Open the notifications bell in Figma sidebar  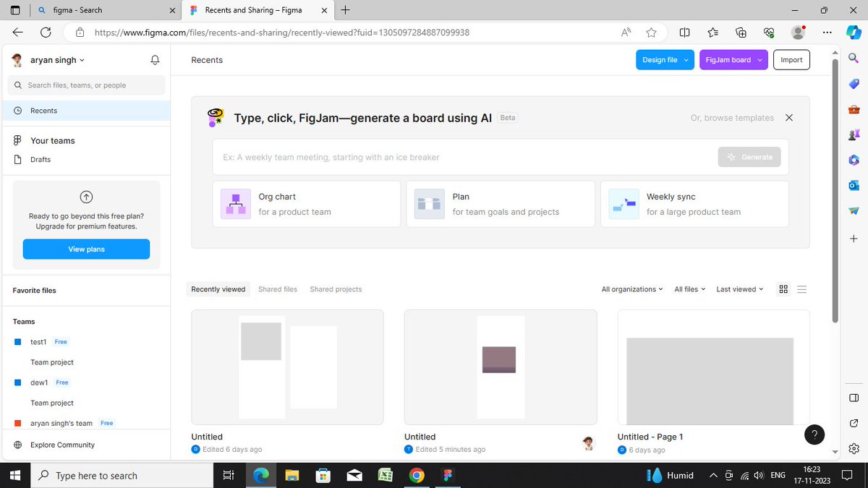pos(155,60)
